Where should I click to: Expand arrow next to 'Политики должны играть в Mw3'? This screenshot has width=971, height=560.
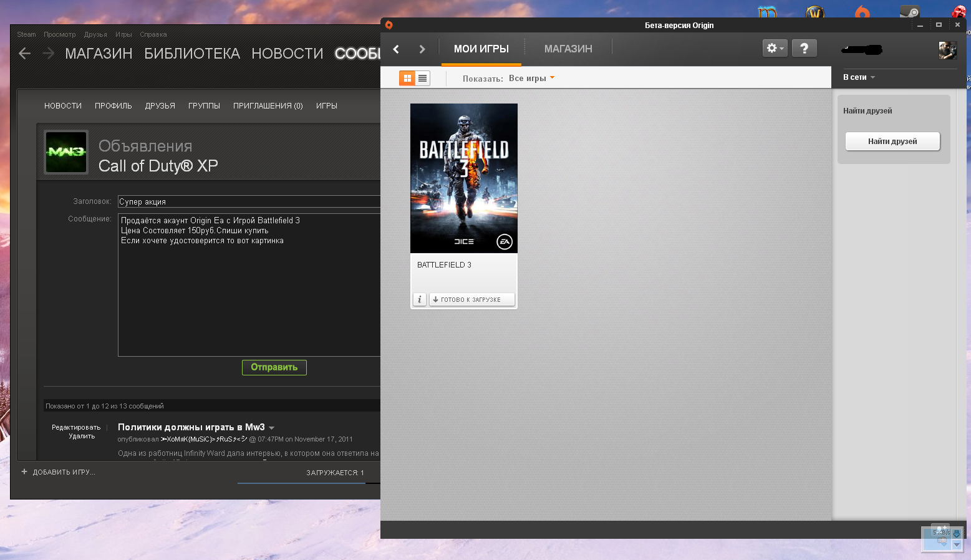click(x=271, y=428)
